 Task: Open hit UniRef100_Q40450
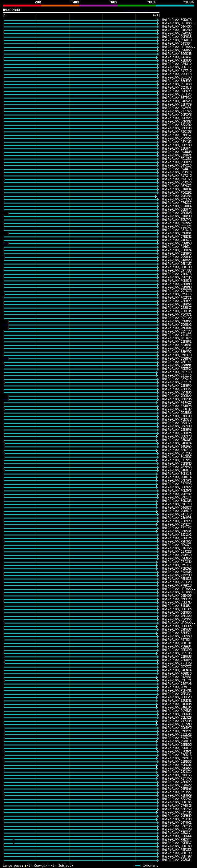click(x=177, y=26)
